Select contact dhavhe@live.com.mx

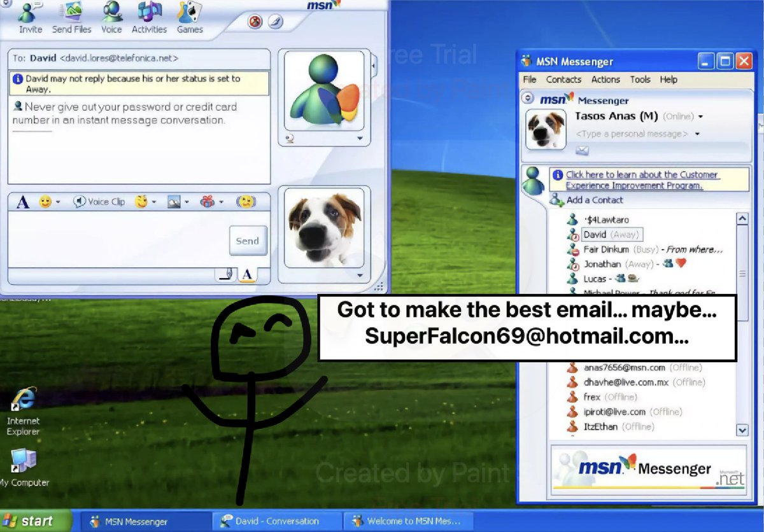[636, 382]
